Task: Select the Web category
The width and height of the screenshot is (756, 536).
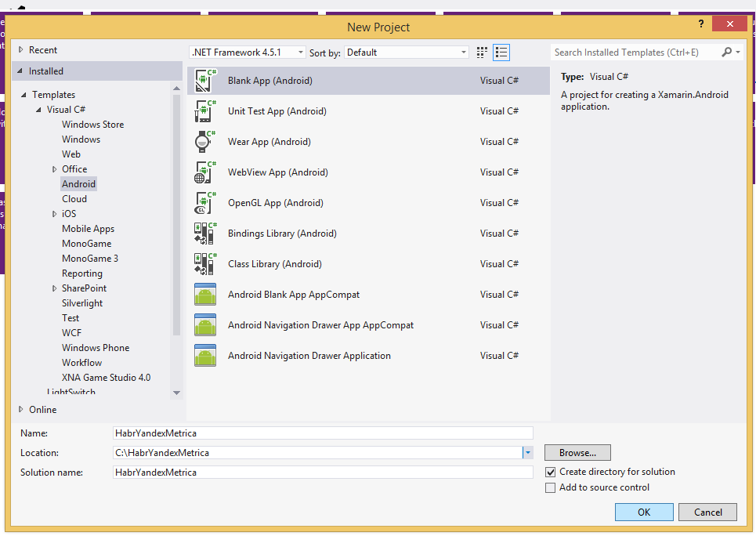Action: pos(71,154)
